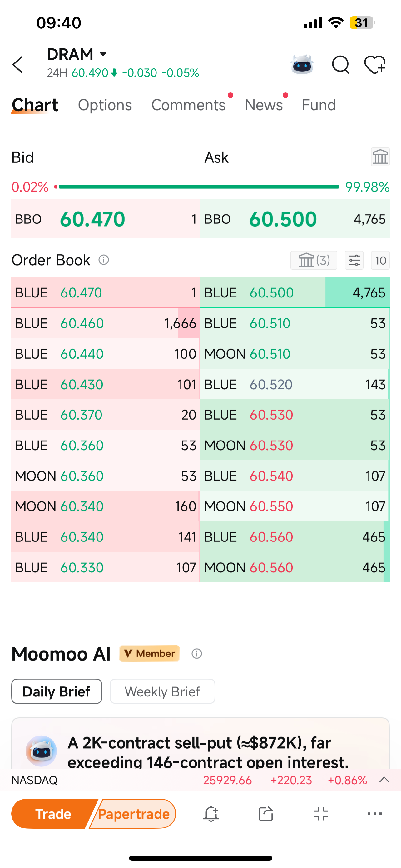This screenshot has width=401, height=868.
Task: Switch to the Options tab
Action: tap(105, 105)
